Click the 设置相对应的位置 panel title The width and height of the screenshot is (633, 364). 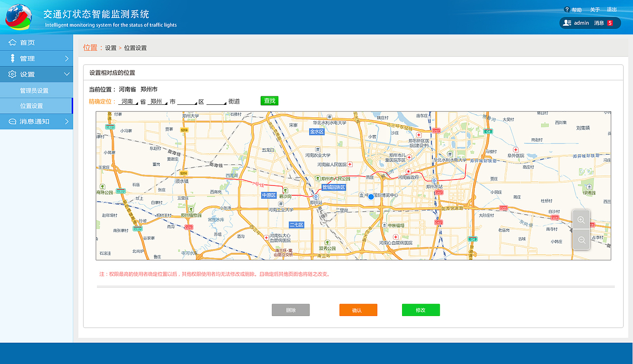pos(112,73)
